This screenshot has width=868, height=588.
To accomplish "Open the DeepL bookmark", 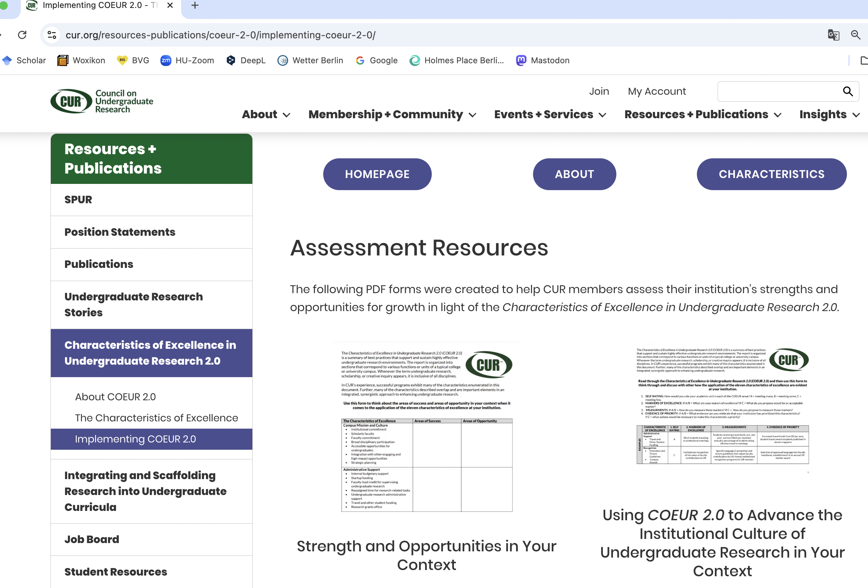I will (x=246, y=60).
